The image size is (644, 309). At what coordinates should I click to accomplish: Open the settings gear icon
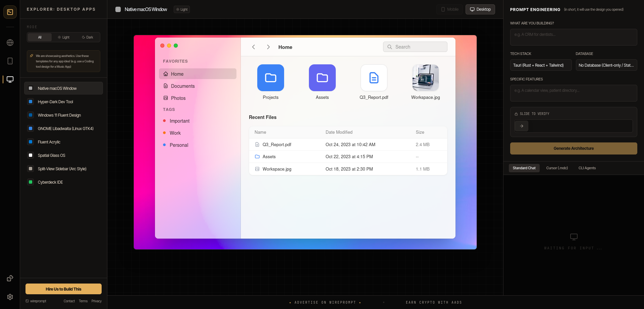[x=10, y=297]
